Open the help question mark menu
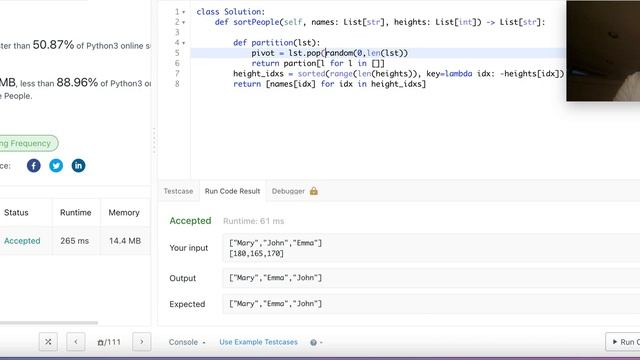Image resolution: width=640 pixels, height=360 pixels. pyautogui.click(x=316, y=342)
